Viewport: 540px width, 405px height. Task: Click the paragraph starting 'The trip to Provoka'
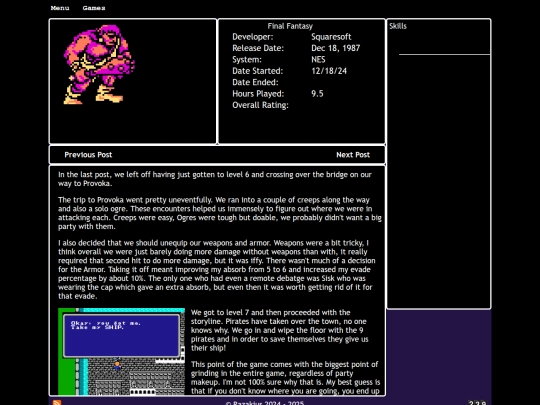click(x=220, y=213)
